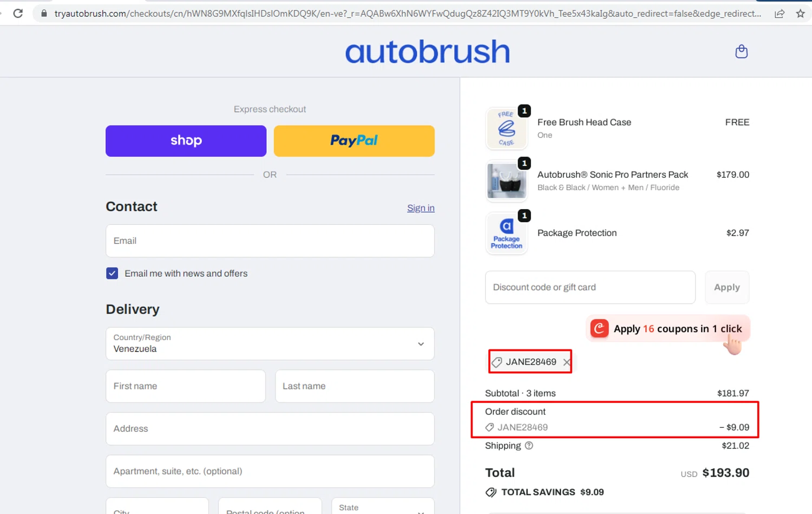Open the share icon in the address bar
Image resolution: width=812 pixels, height=514 pixels.
[780, 14]
